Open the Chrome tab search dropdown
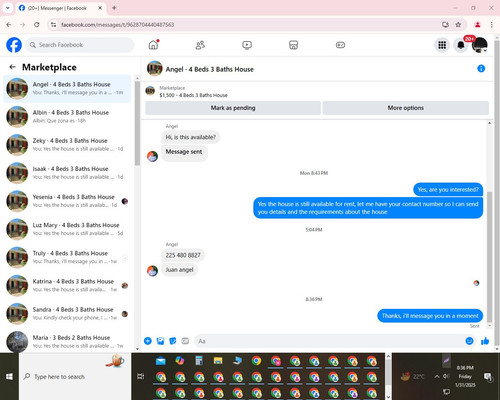This screenshot has width=500, height=400. (x=7, y=8)
